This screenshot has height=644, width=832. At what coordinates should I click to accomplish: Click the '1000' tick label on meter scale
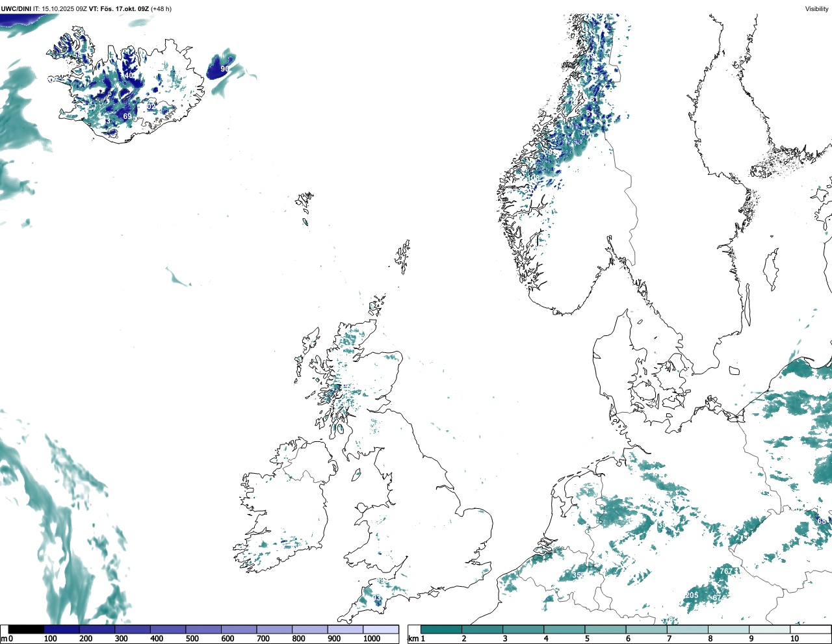(372, 639)
